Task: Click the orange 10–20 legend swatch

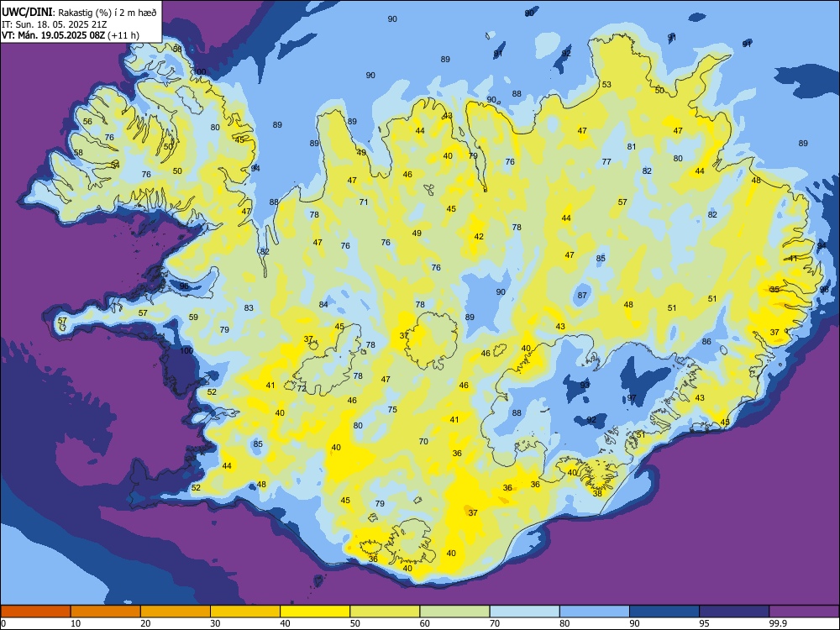Action: (106, 612)
